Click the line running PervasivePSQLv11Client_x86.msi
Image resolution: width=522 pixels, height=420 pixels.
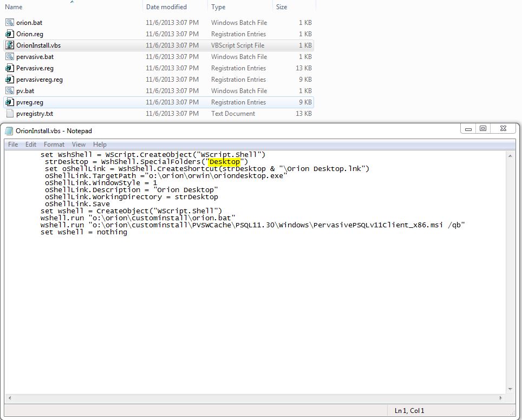click(x=252, y=225)
